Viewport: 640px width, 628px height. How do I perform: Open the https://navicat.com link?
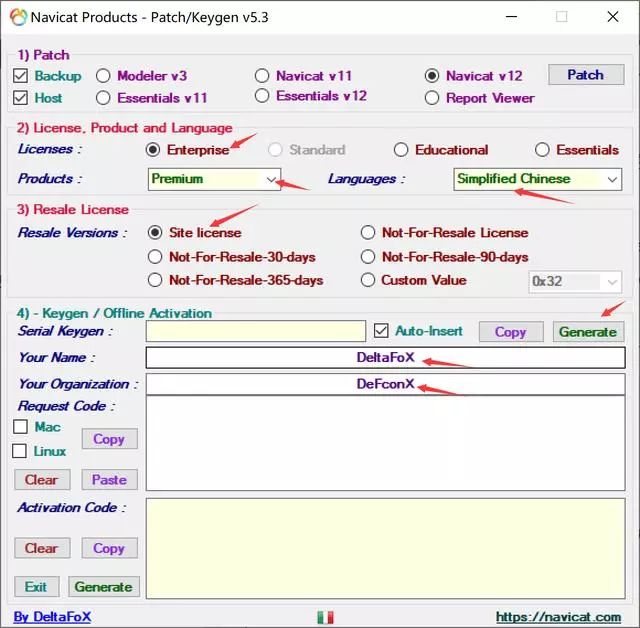point(558,617)
